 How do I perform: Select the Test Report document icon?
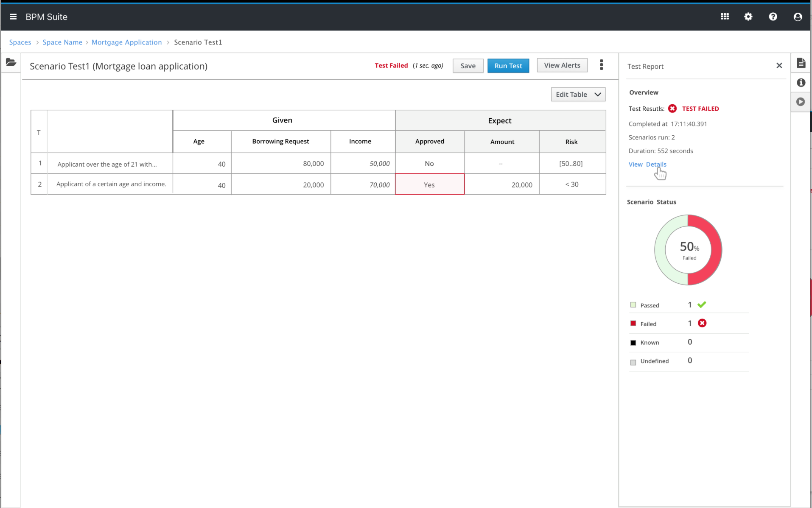801,63
